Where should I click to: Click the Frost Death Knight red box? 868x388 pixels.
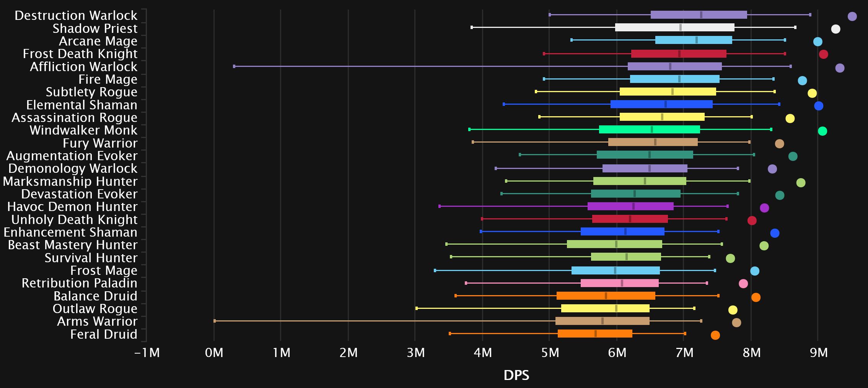(678, 54)
